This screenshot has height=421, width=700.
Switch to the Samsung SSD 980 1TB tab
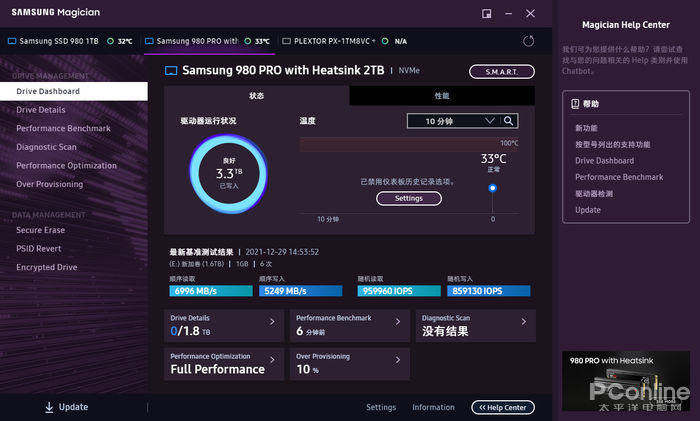point(71,41)
